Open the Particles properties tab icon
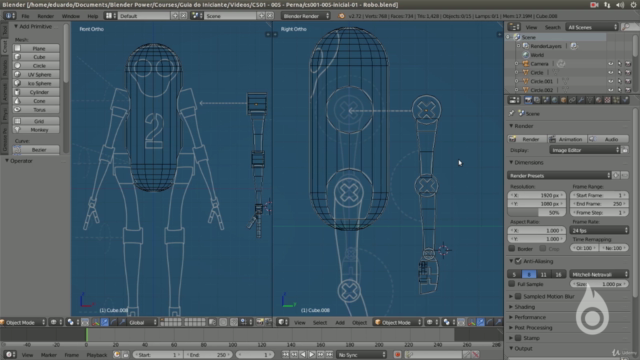 616,100
